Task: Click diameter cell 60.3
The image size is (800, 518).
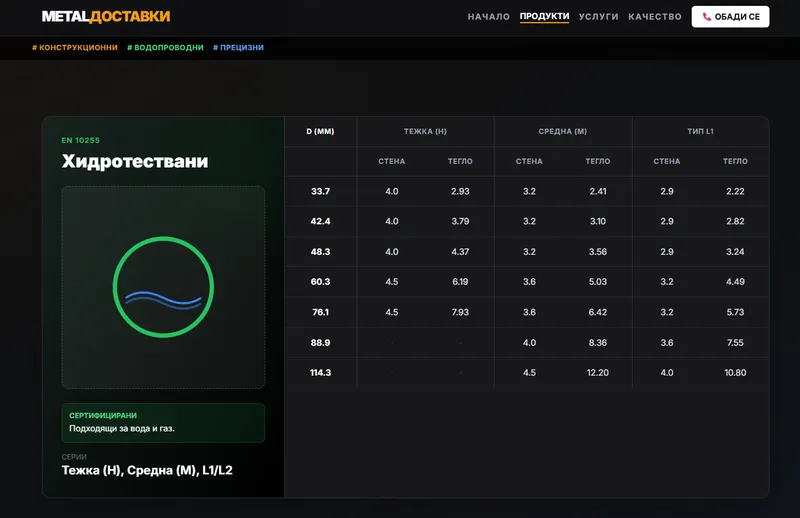Action: coord(320,282)
